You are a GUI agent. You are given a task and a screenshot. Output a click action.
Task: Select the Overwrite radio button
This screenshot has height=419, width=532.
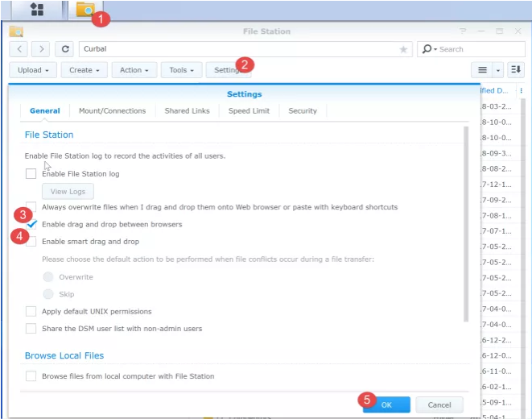pyautogui.click(x=48, y=277)
